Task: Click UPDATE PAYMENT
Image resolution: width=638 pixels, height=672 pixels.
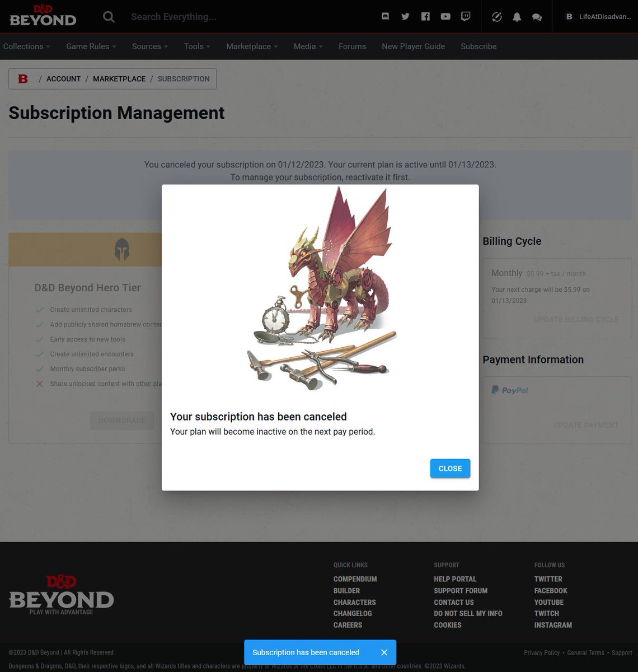Action: pos(586,425)
